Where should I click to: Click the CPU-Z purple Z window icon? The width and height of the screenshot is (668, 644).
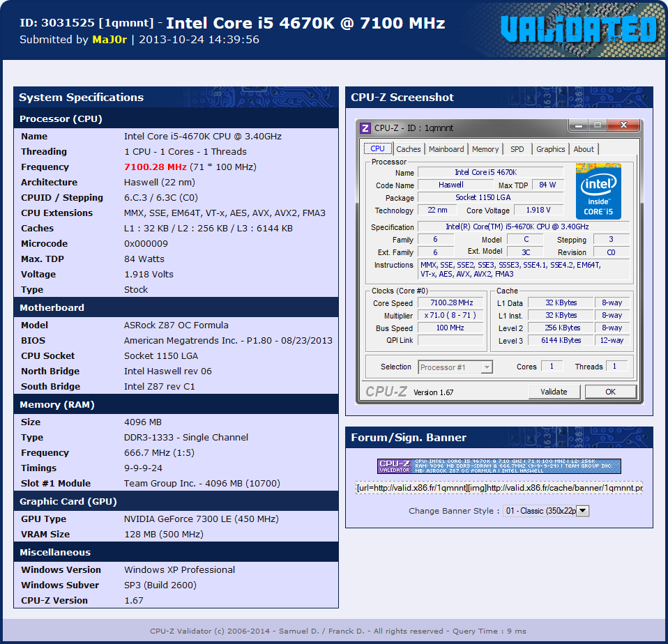point(365,128)
